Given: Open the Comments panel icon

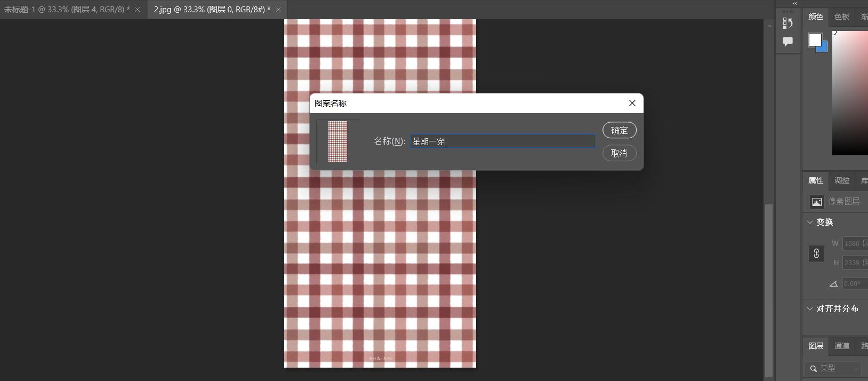Looking at the screenshot, I should pos(787,42).
